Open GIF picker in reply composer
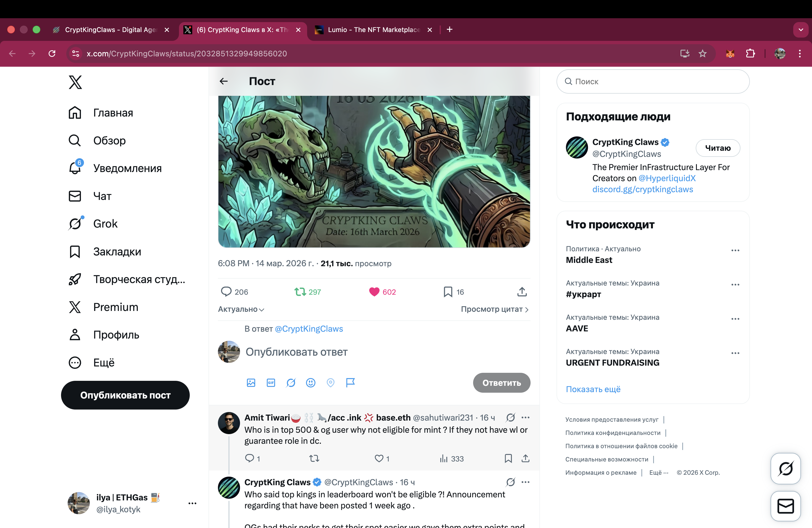Viewport: 812px width, 528px height. 271,383
